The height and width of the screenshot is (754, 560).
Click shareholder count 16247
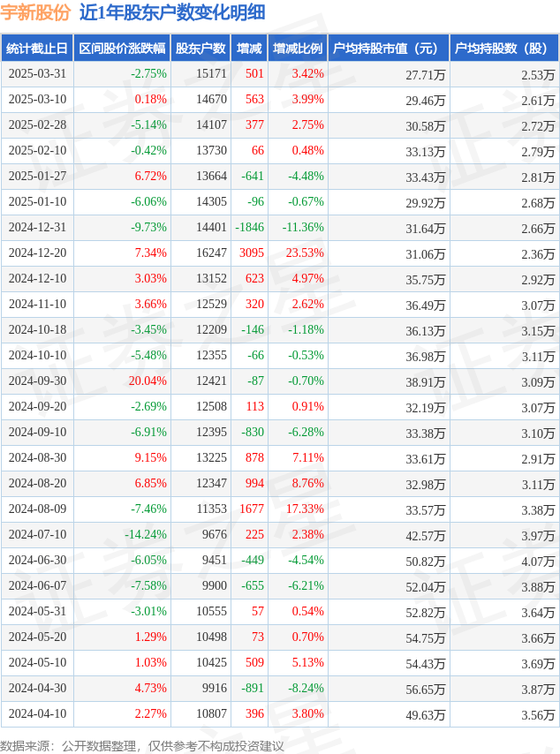[x=211, y=253]
